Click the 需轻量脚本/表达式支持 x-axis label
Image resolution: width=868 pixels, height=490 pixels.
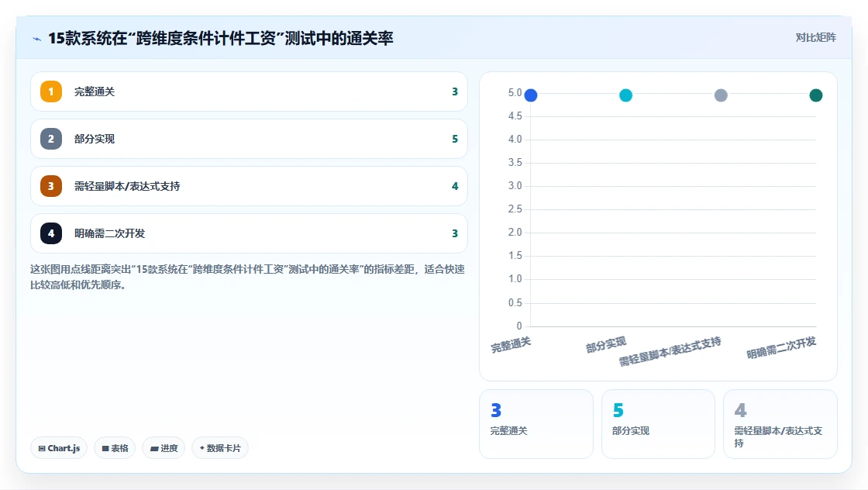[670, 351]
